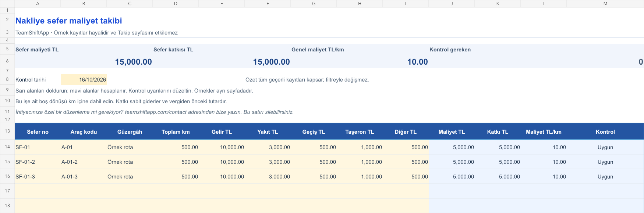
Task: Select 'Uygun' status in the SF-01-3 row
Action: tap(605, 177)
